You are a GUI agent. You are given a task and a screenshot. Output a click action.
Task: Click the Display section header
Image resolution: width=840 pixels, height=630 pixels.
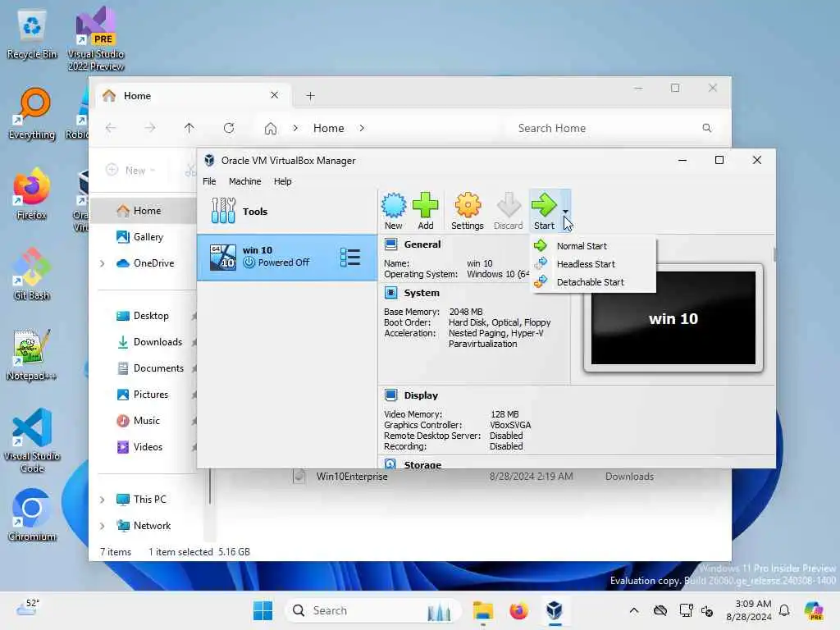pyautogui.click(x=421, y=395)
